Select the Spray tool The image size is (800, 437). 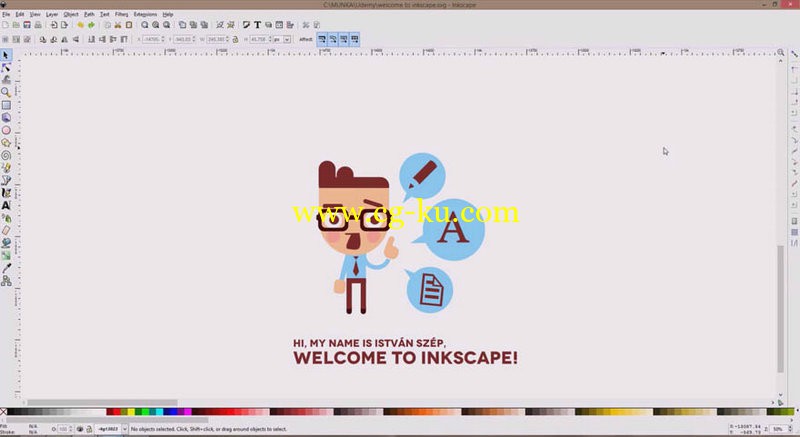(x=6, y=218)
